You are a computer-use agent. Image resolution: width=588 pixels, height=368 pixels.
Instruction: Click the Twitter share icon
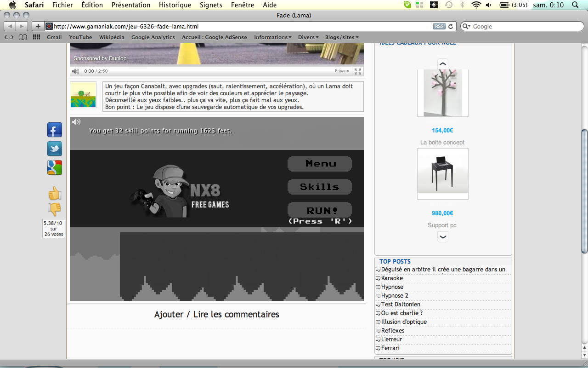(x=54, y=149)
